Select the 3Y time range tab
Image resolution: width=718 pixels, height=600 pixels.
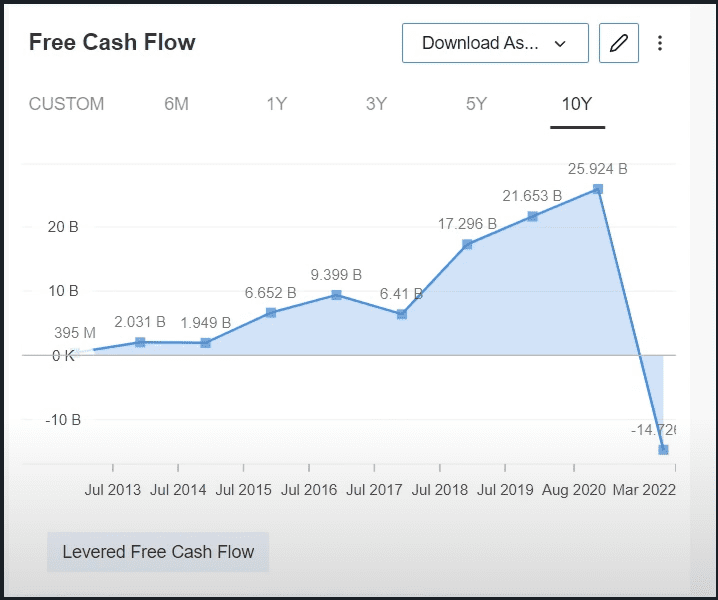(376, 104)
